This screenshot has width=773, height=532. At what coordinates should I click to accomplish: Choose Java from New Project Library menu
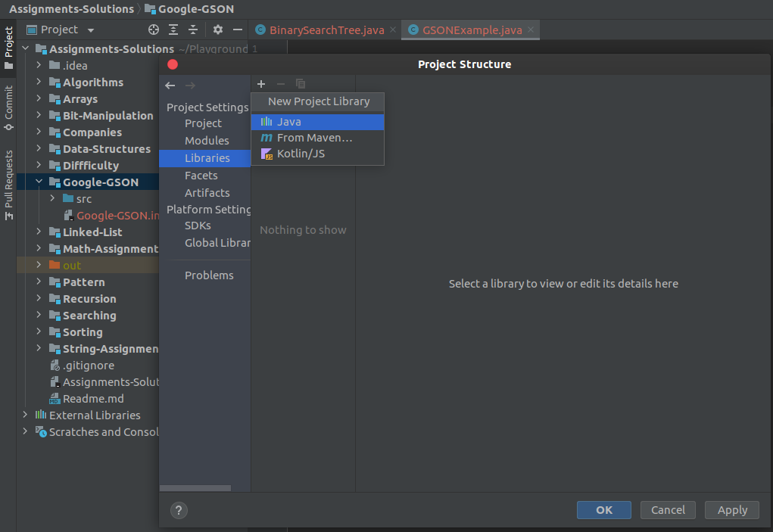(317, 122)
